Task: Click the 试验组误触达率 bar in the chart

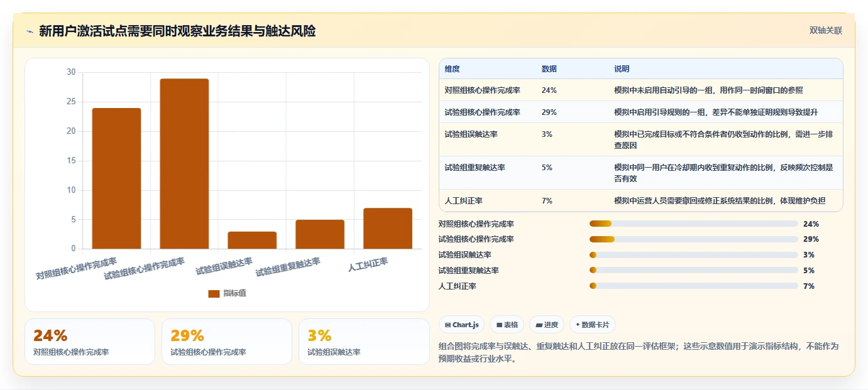Action: (252, 240)
